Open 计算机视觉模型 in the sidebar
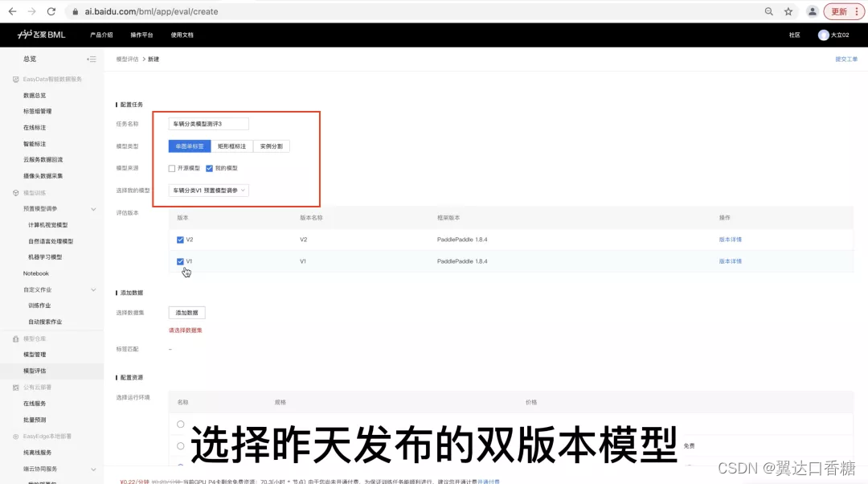 click(x=47, y=225)
